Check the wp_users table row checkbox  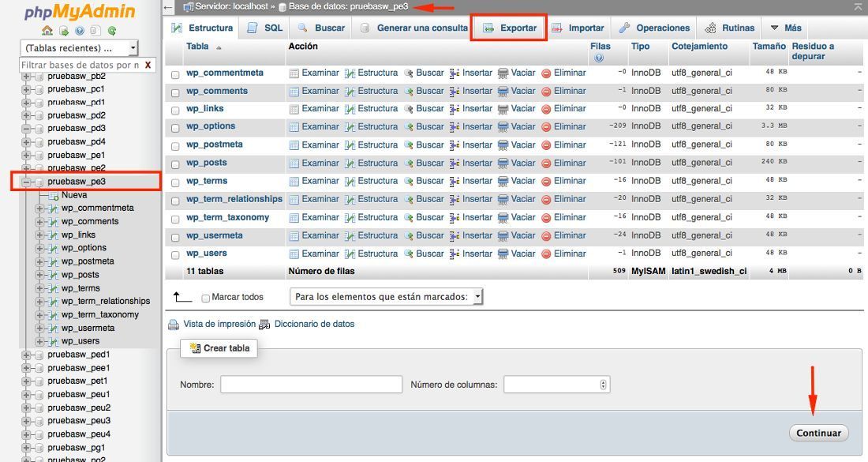click(x=175, y=254)
